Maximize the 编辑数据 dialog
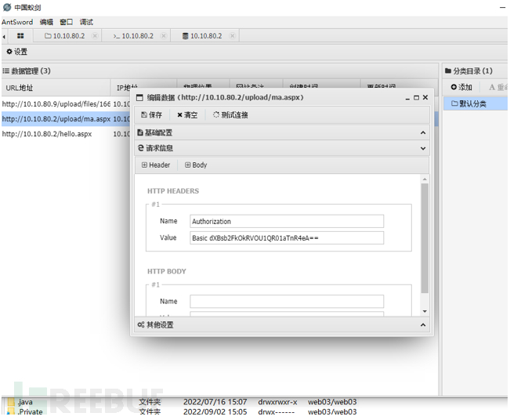The image size is (510, 420). click(416, 98)
